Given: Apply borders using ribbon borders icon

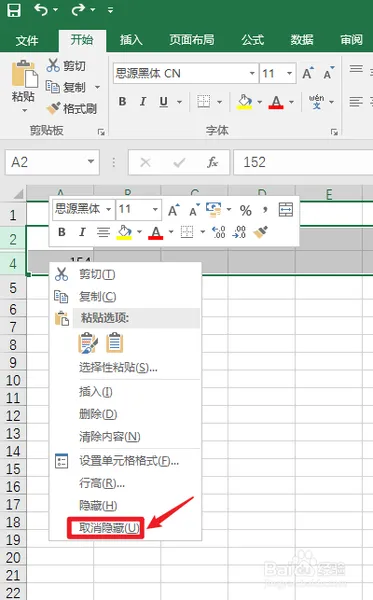Looking at the screenshot, I should click(204, 101).
